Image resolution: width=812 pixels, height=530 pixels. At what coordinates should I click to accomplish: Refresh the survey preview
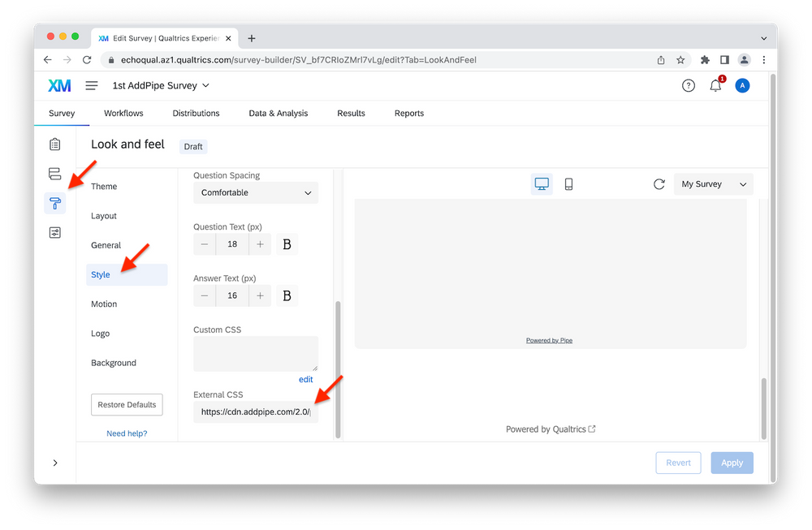coord(659,184)
